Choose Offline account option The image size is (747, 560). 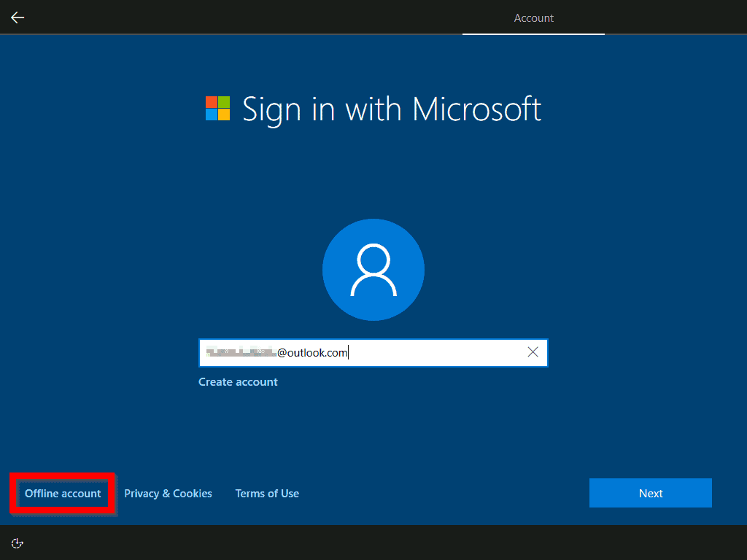(63, 494)
